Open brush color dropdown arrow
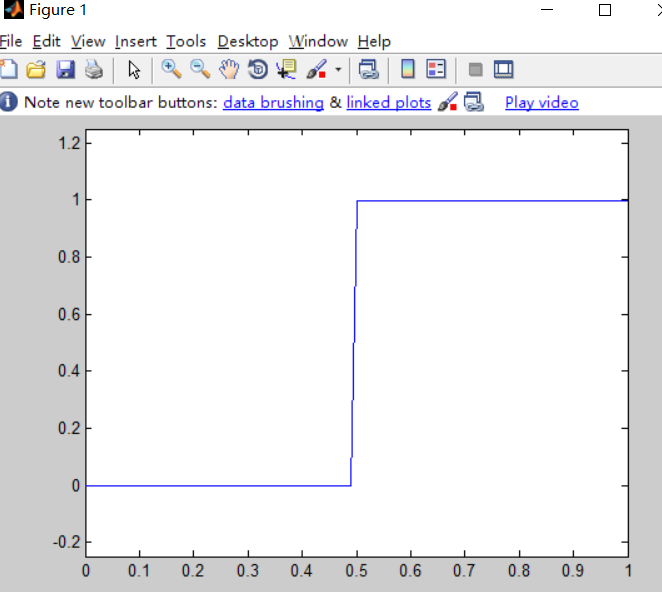The image size is (662, 592). [x=338, y=70]
